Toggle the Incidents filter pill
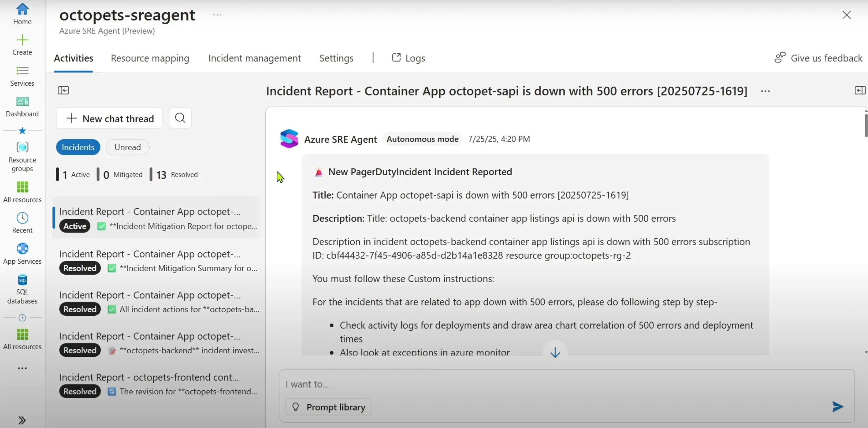The width and height of the screenshot is (868, 428). pos(78,147)
